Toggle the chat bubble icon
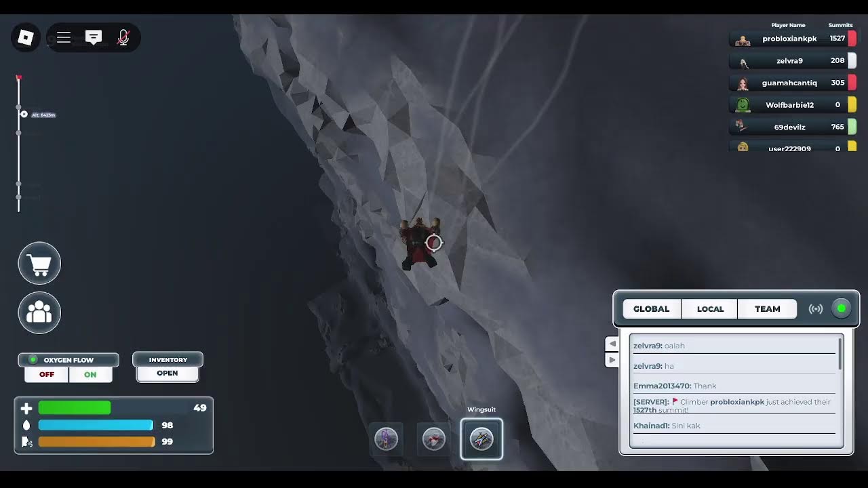 (x=94, y=38)
